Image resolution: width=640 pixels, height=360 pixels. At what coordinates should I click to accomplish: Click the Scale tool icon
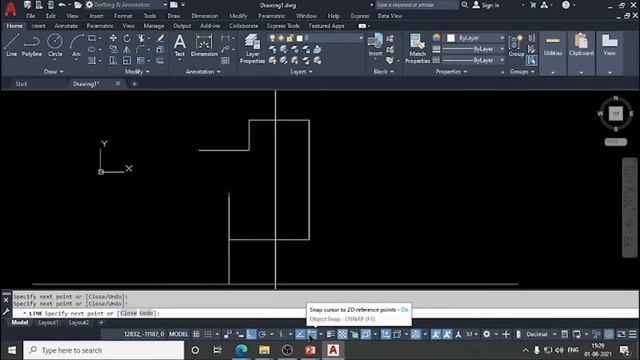point(127,60)
